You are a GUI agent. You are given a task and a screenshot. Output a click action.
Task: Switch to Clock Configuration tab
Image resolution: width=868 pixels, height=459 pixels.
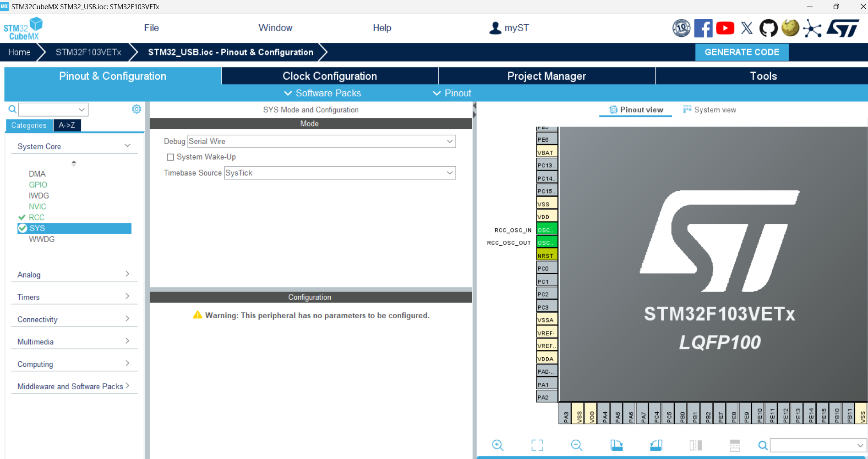(x=330, y=76)
